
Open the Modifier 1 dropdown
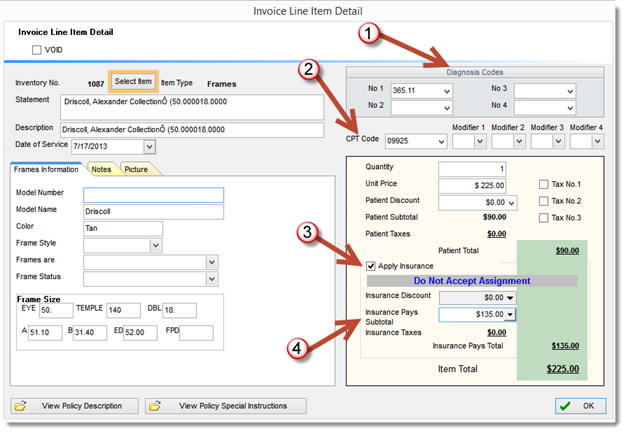point(480,141)
